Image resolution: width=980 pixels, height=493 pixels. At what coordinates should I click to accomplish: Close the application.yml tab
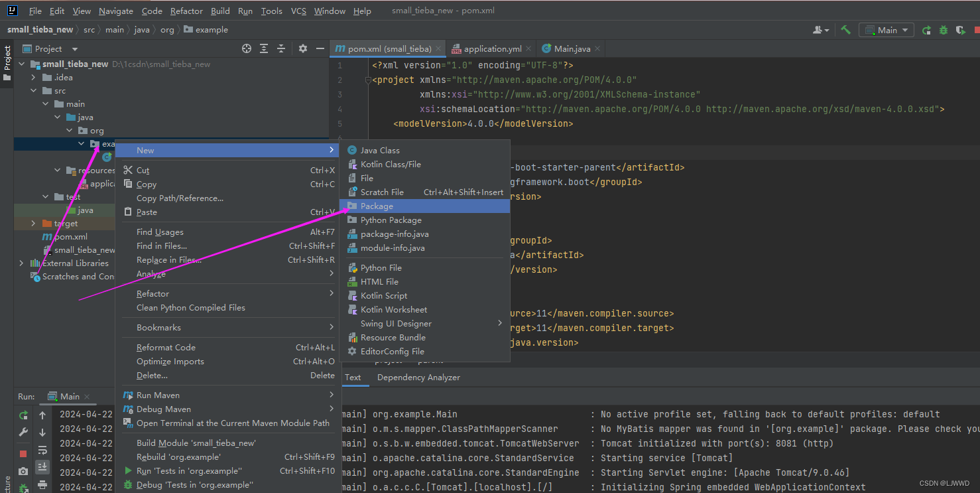(528, 48)
